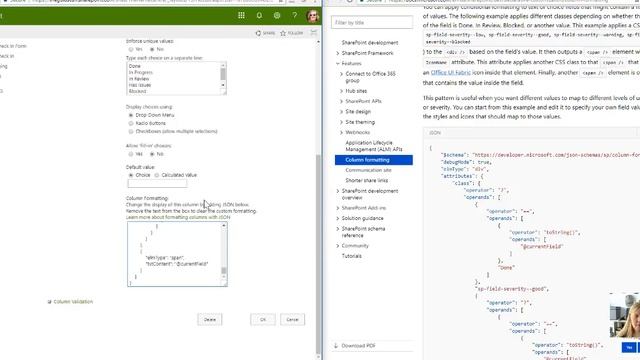The width and height of the screenshot is (640, 360).
Task: Click the Delete button
Action: 210,320
